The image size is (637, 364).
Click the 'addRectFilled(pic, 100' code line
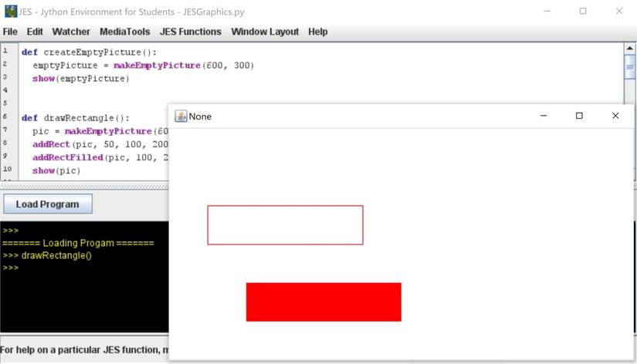click(x=100, y=157)
